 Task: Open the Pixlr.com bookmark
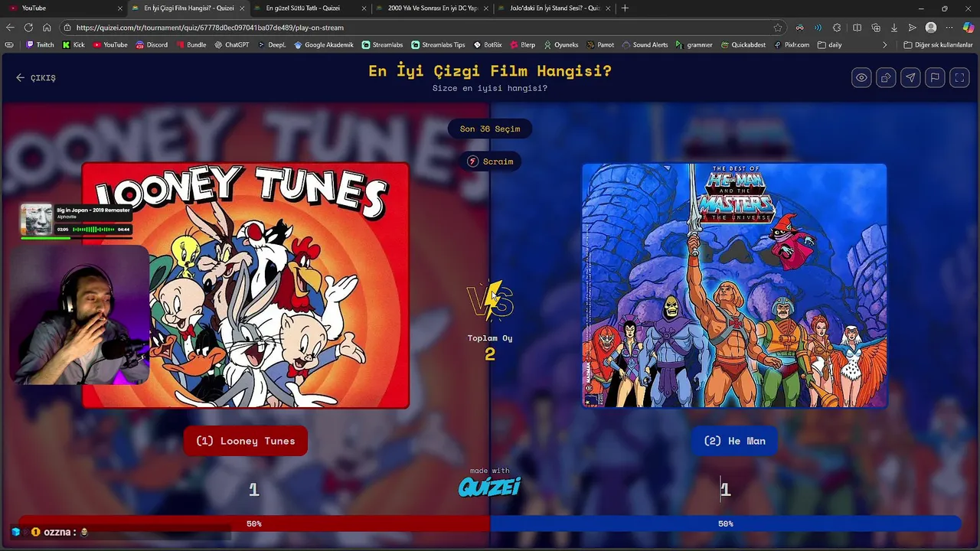click(x=792, y=45)
